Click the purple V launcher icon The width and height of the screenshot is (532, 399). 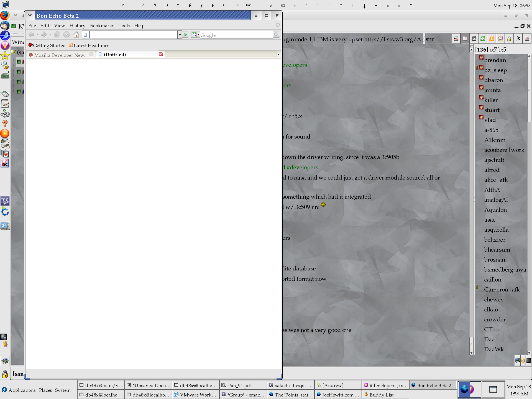5,45
